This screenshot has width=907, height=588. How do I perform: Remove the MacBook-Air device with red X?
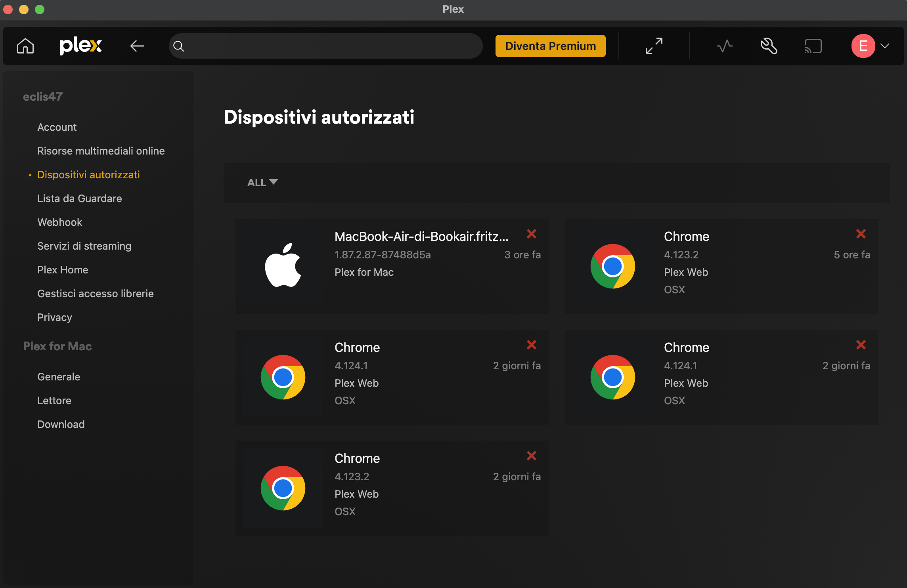click(x=531, y=234)
